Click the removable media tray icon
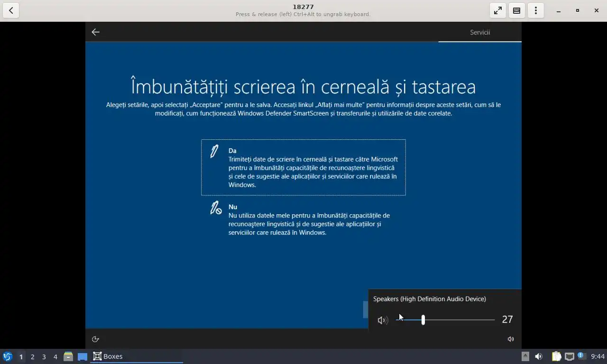This screenshot has height=364, width=607. tap(525, 356)
